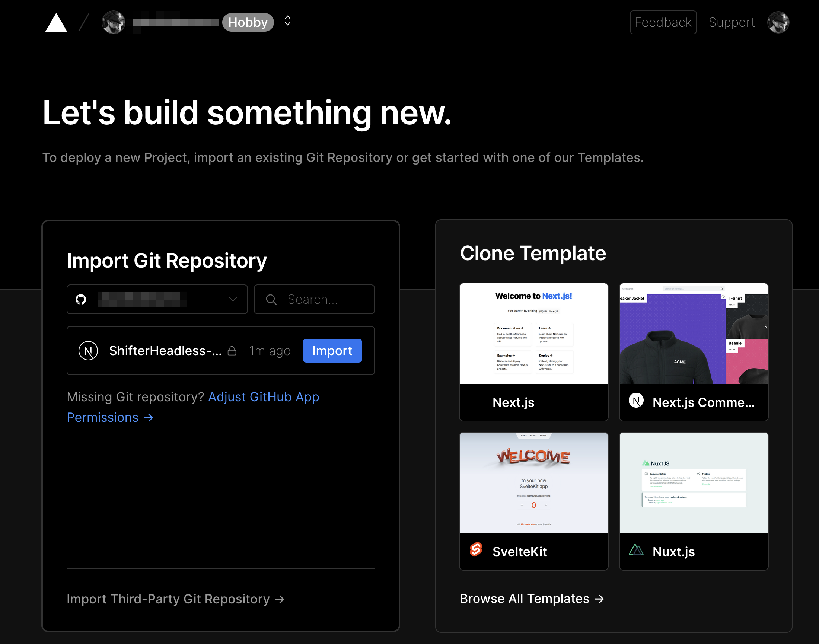The height and width of the screenshot is (644, 819).
Task: Open the Next.js Commerce template thumbnail
Action: [694, 334]
